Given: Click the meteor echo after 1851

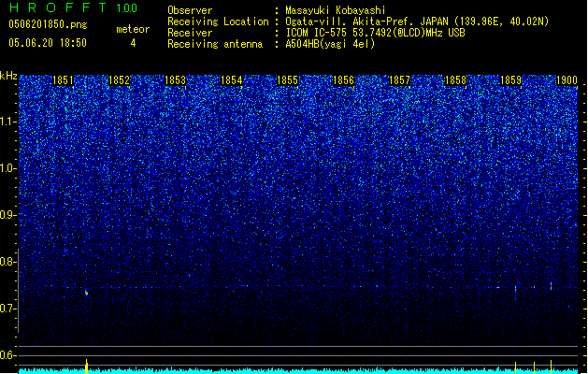Looking at the screenshot, I should click(86, 293).
